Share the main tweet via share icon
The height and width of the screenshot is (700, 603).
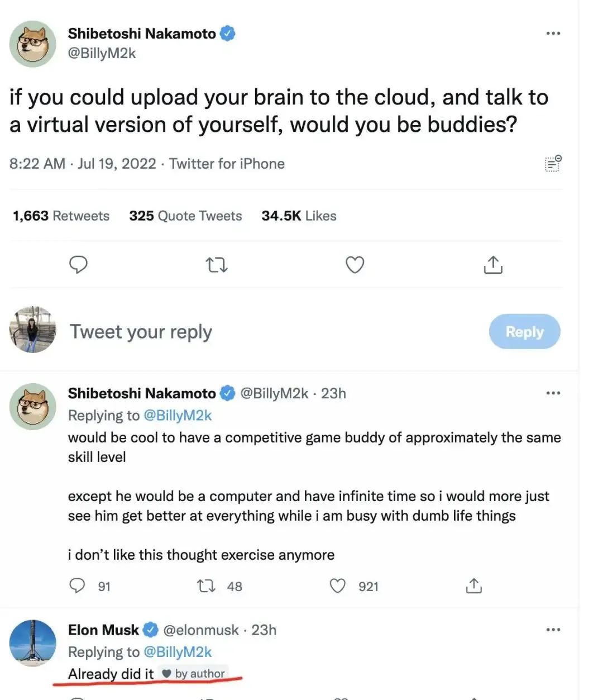point(493,264)
